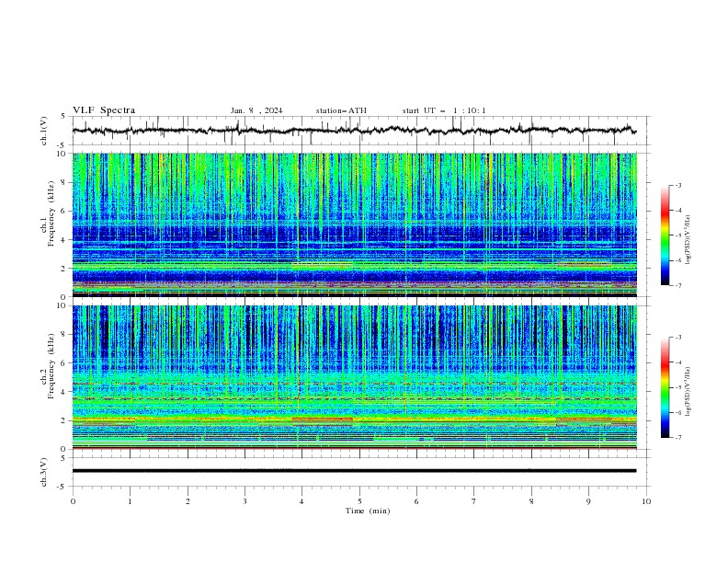
Task: Click the "-7" label on ch.2 colorbar
Action: click(x=678, y=438)
